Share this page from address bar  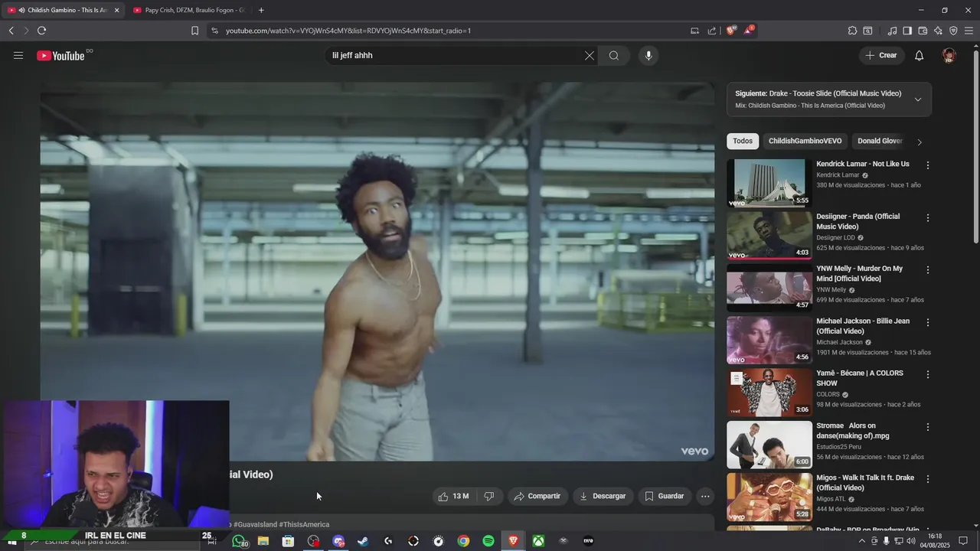pos(712,31)
